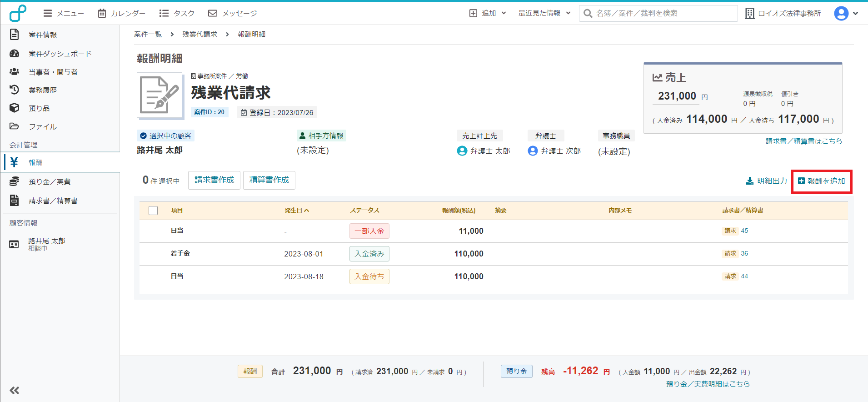
Task: Click the 請求書／精算書 document icon
Action: (x=14, y=200)
